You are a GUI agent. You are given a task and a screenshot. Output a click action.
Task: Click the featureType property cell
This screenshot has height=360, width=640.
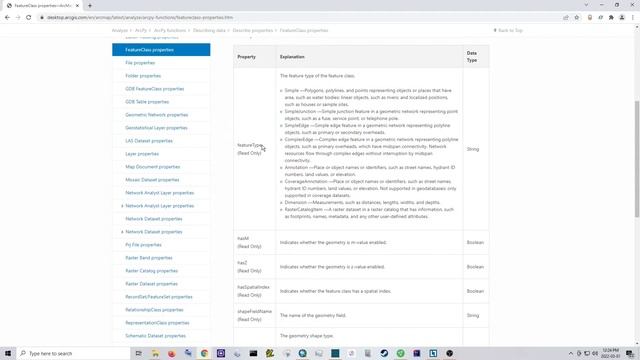point(255,149)
